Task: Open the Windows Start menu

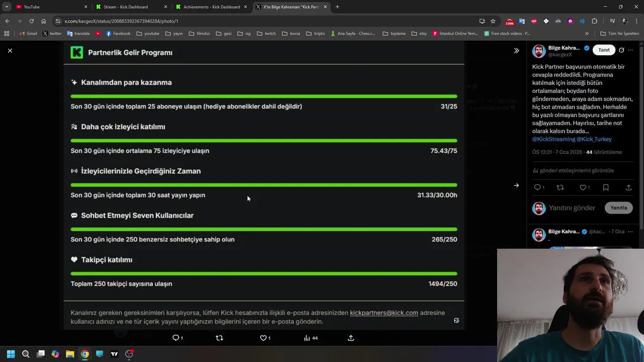Action: [11, 354]
